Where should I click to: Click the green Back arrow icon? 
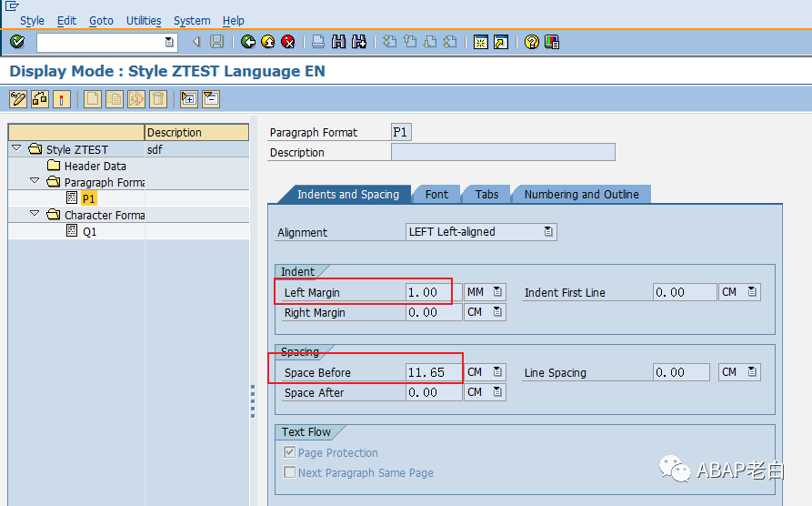coord(248,42)
